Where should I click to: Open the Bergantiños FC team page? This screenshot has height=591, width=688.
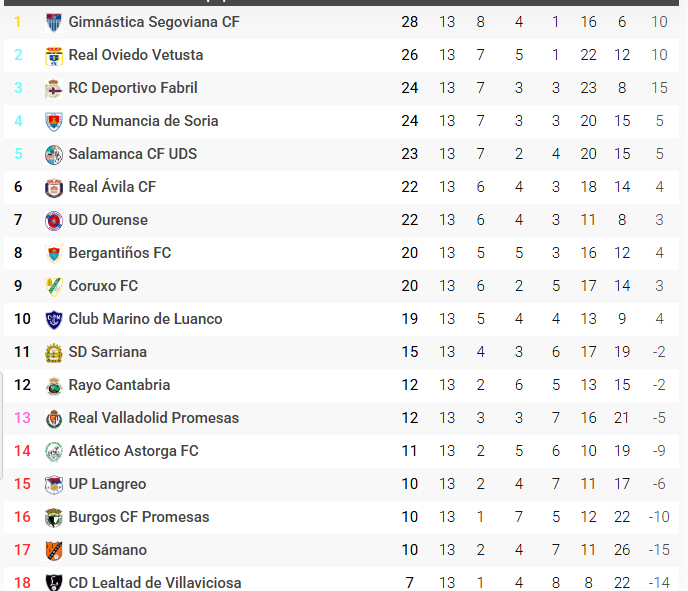[x=120, y=253]
